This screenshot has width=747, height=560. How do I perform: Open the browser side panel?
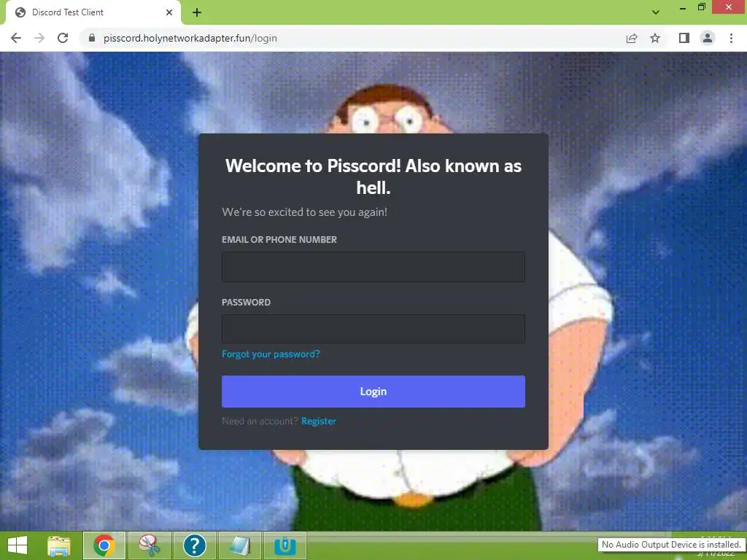[x=684, y=38]
